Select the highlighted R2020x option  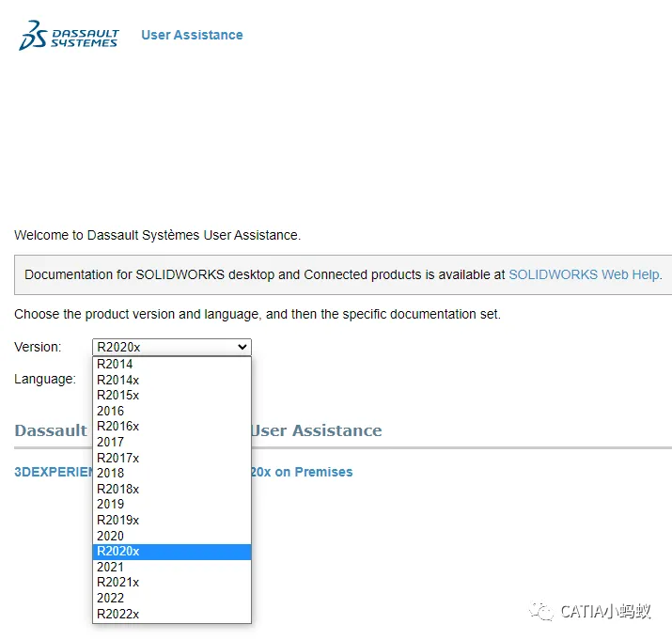pos(171,552)
